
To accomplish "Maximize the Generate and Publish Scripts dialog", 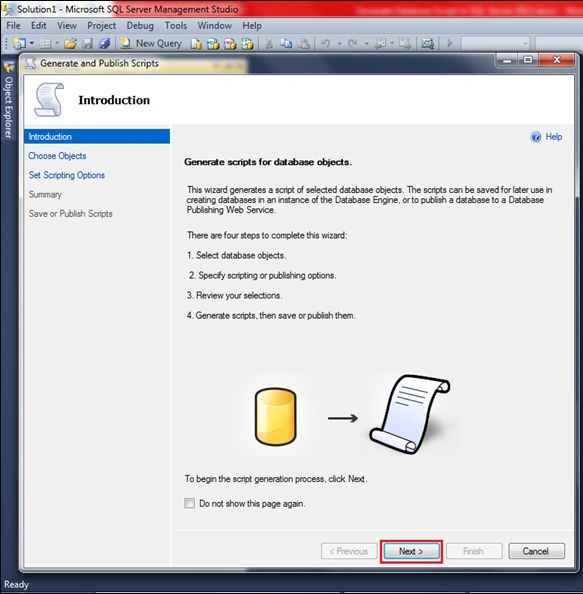I will tap(528, 60).
